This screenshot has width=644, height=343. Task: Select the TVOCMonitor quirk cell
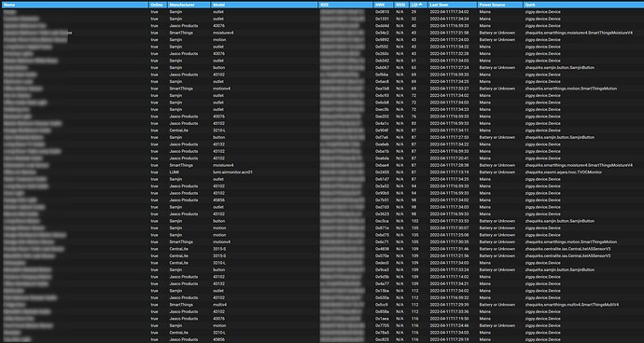564,172
